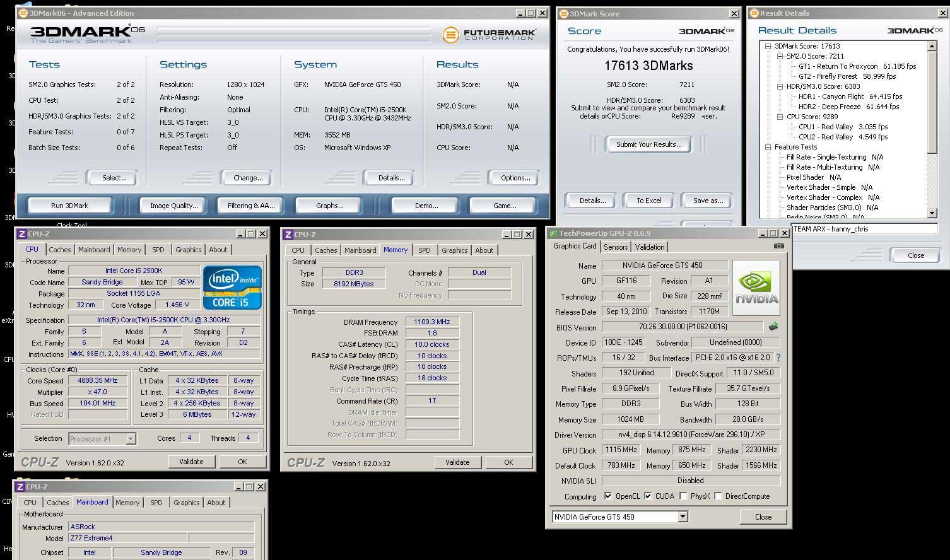Toggle the OpenCL checkbox in GPU-Z
This screenshot has height=560, width=950.
[x=608, y=496]
